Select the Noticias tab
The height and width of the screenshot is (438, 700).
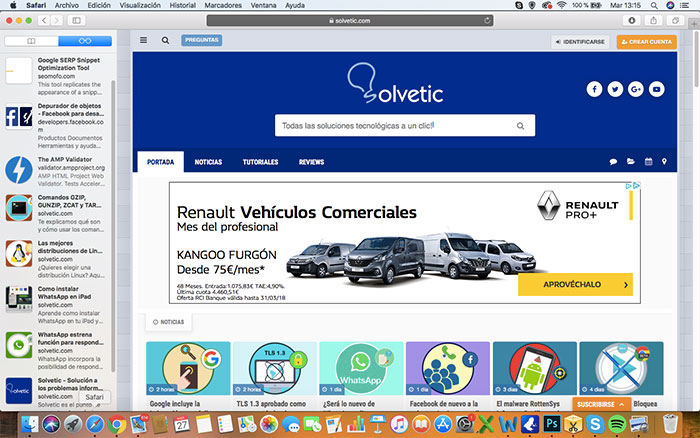tap(208, 162)
